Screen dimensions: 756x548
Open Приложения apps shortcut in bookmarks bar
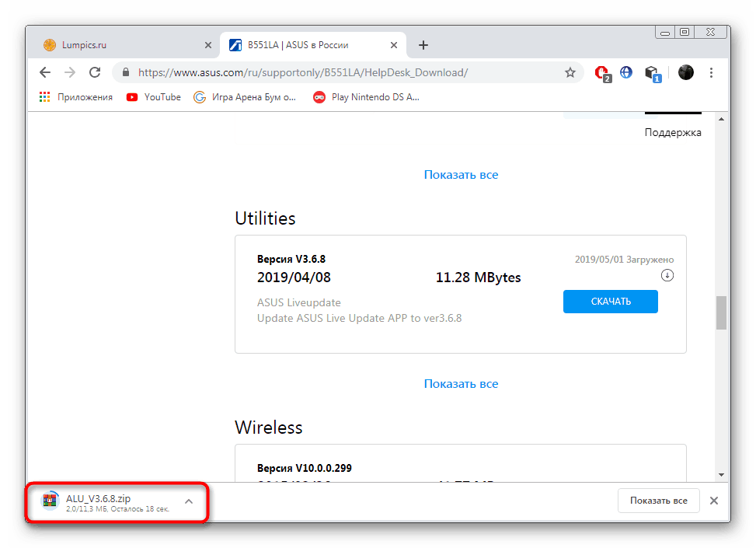(x=76, y=97)
